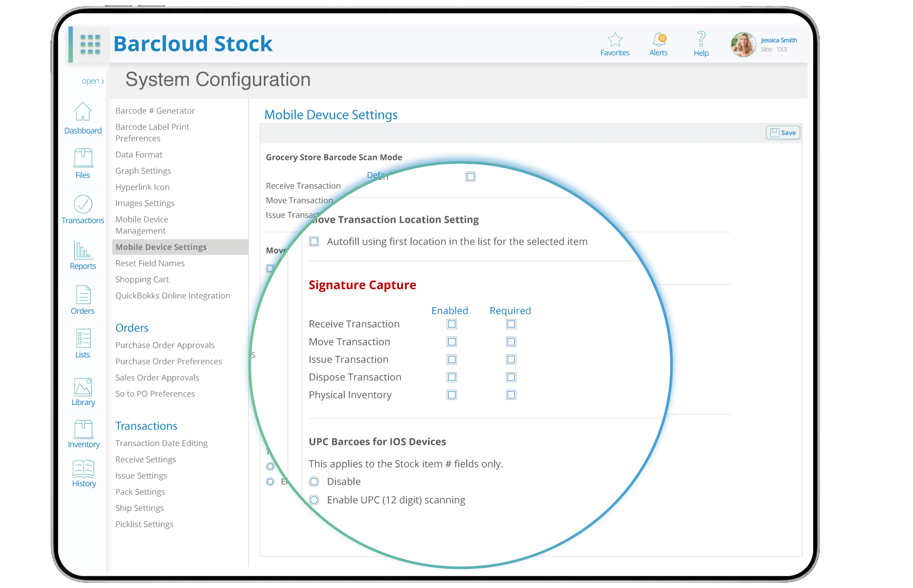The height and width of the screenshot is (588, 913).
Task: Check Required for Issue Transaction signature
Action: 511,359
